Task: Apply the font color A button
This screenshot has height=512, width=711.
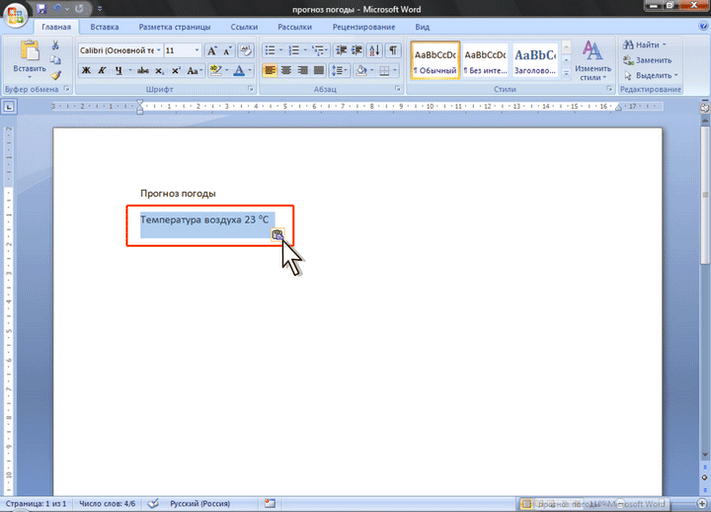Action: tap(239, 71)
